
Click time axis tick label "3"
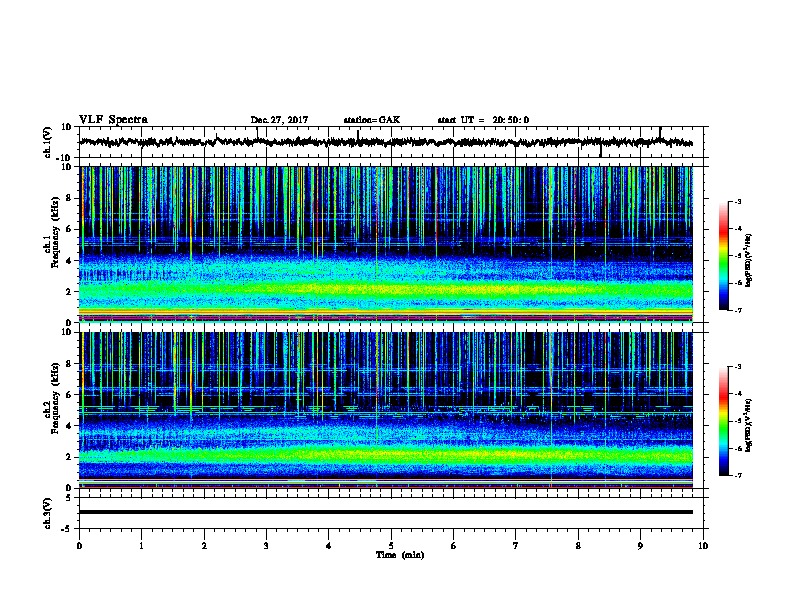point(266,546)
